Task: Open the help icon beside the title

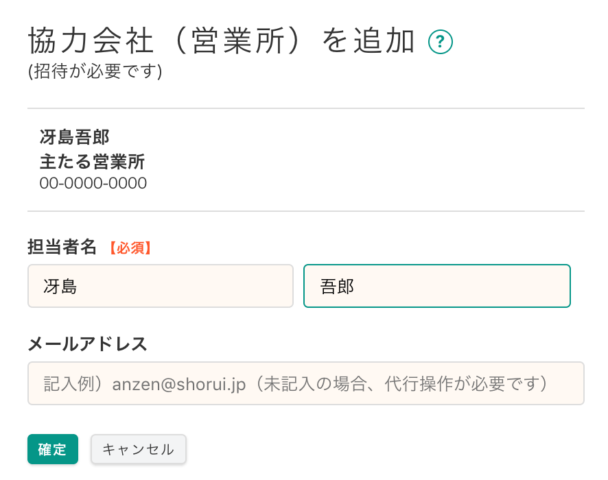Action: [440, 41]
